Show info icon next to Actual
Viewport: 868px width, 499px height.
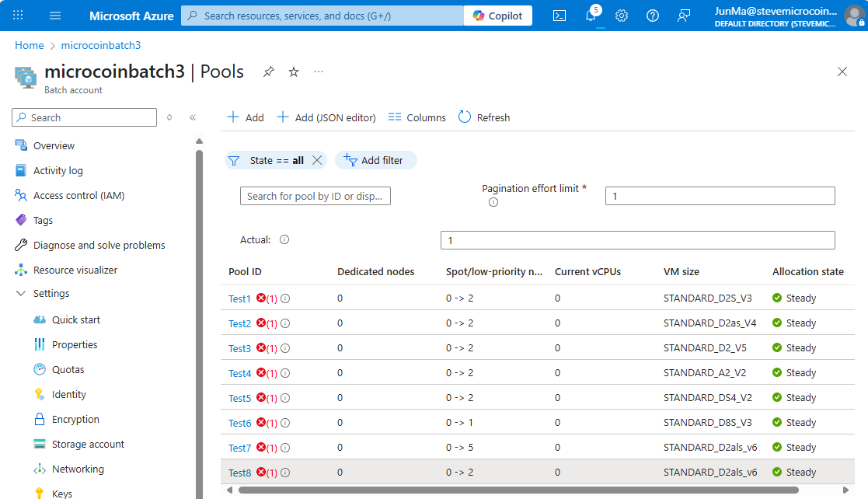284,240
